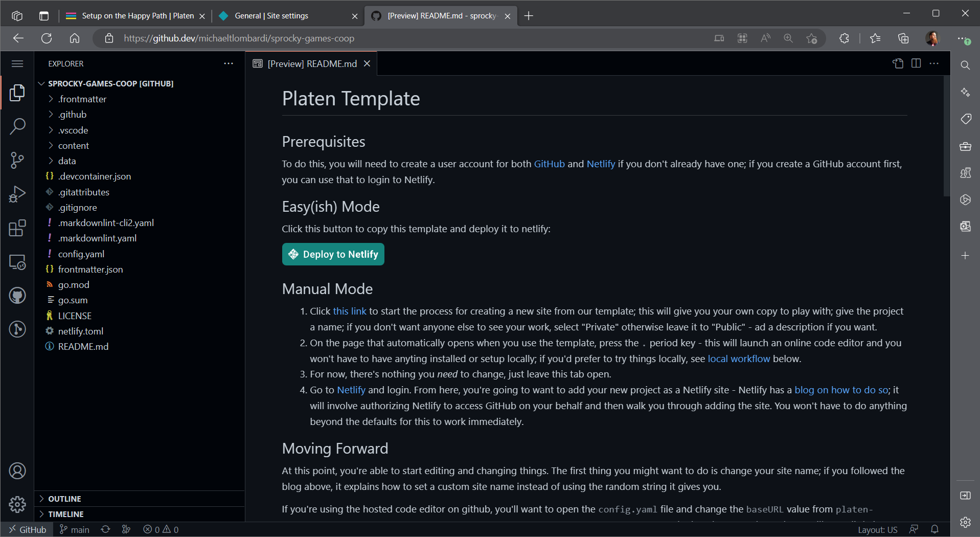Expand the TIMELINE section
The width and height of the screenshot is (980, 537).
tap(65, 514)
